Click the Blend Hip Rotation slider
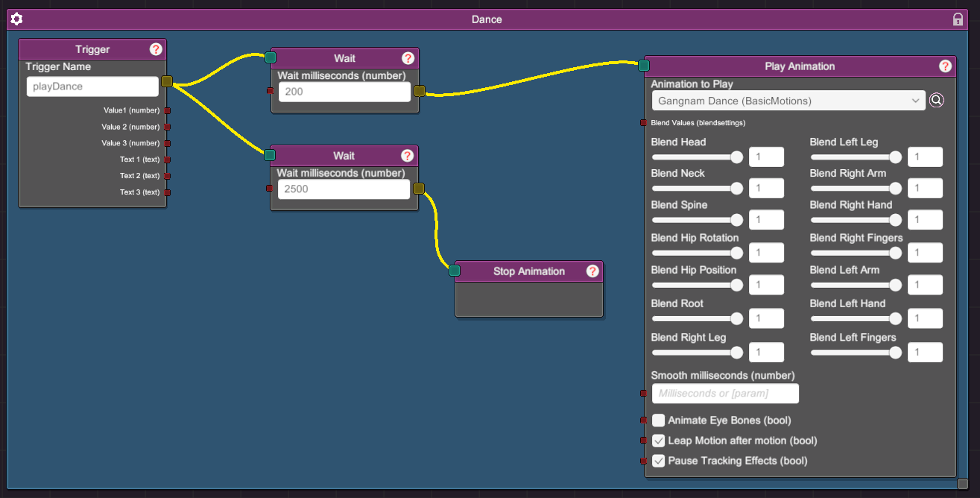This screenshot has width=980, height=498. coord(698,253)
